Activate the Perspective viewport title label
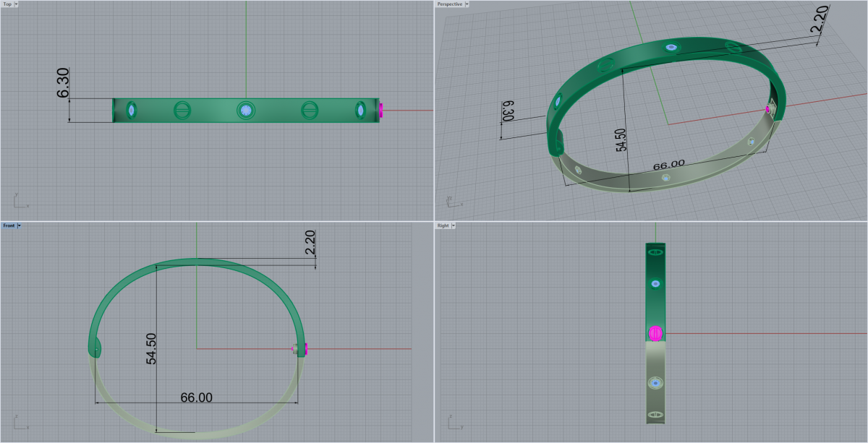The height and width of the screenshot is (443, 868). click(x=449, y=4)
